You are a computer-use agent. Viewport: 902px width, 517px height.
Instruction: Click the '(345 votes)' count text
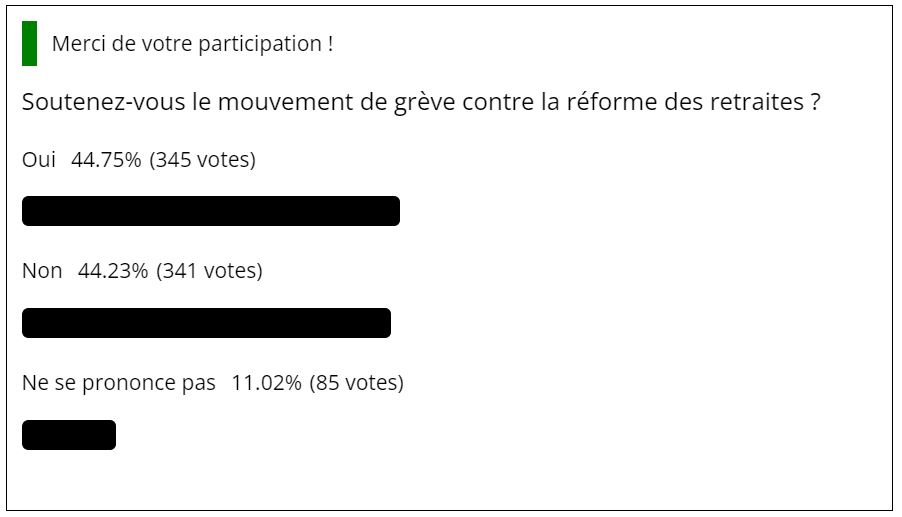click(x=202, y=159)
